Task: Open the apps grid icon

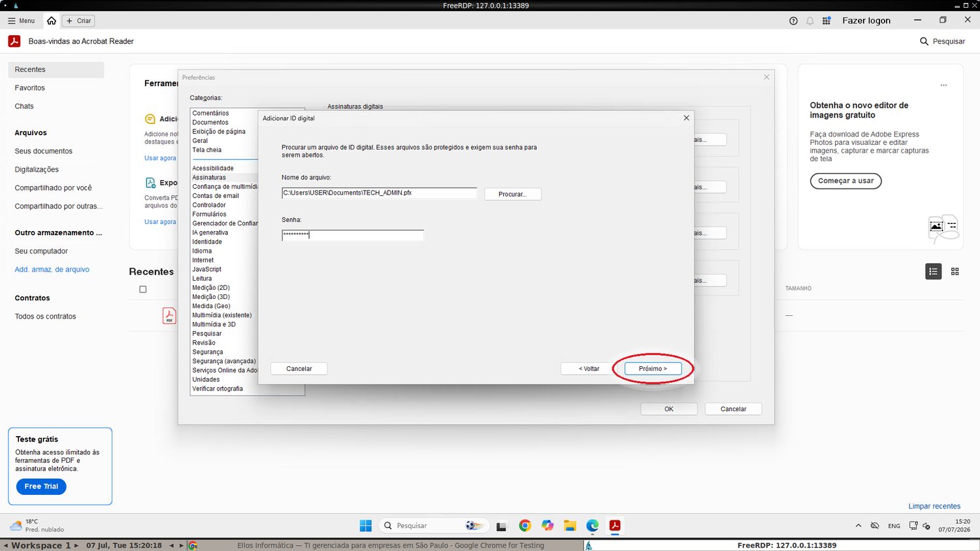Action: pyautogui.click(x=826, y=21)
